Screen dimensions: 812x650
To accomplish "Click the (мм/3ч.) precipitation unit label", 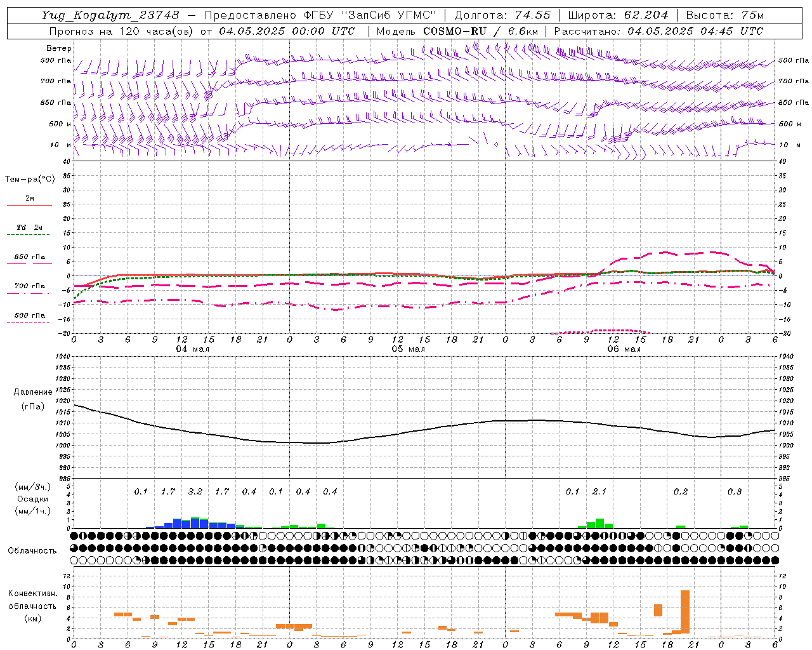I will pyautogui.click(x=33, y=487).
